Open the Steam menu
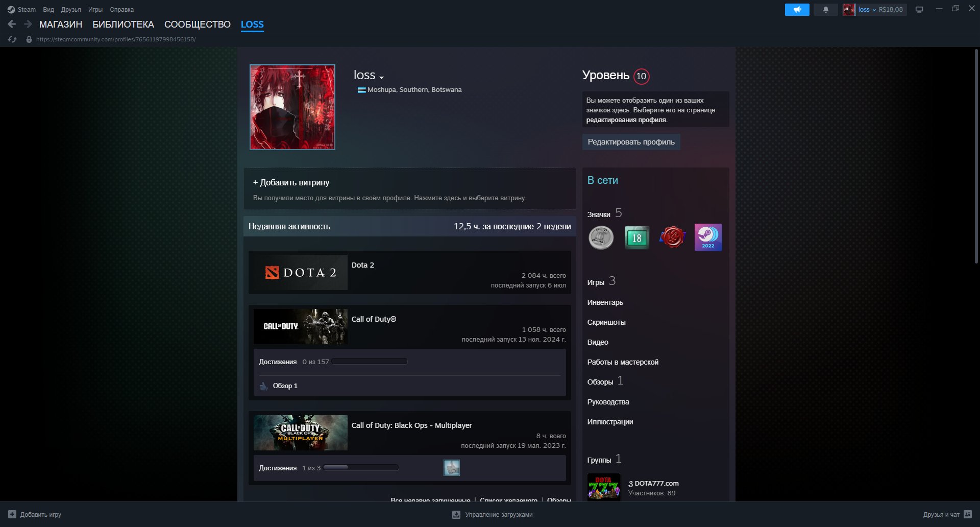 pos(27,10)
